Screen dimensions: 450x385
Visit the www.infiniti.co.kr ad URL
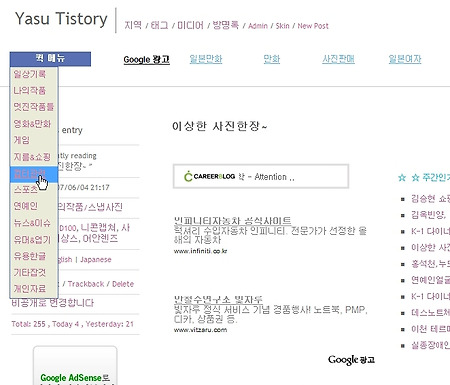pos(200,251)
